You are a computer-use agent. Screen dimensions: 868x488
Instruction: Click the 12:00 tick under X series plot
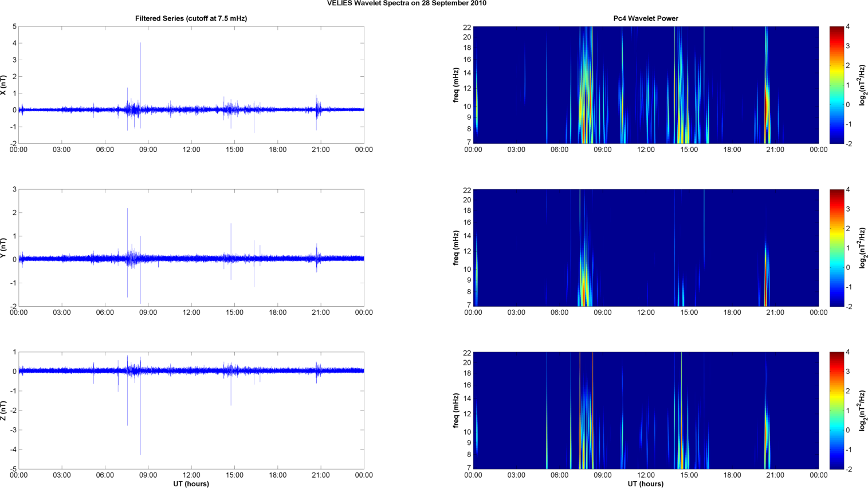pos(191,150)
